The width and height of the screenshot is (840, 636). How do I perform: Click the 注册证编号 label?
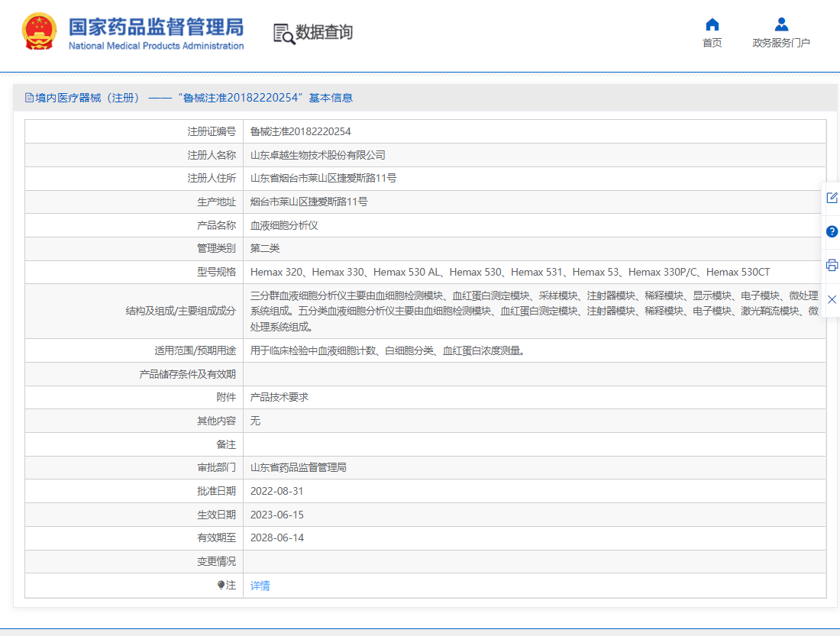click(x=212, y=131)
